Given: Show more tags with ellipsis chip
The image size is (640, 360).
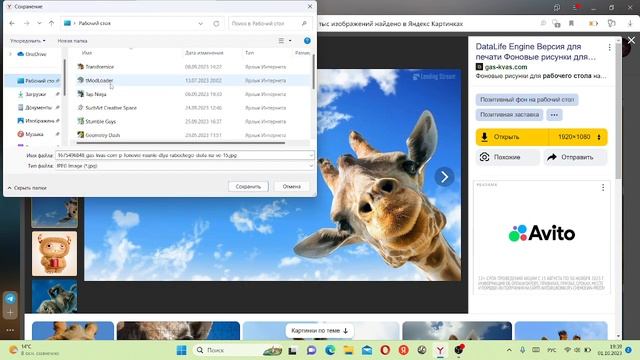Looking at the screenshot, I should click(x=554, y=115).
